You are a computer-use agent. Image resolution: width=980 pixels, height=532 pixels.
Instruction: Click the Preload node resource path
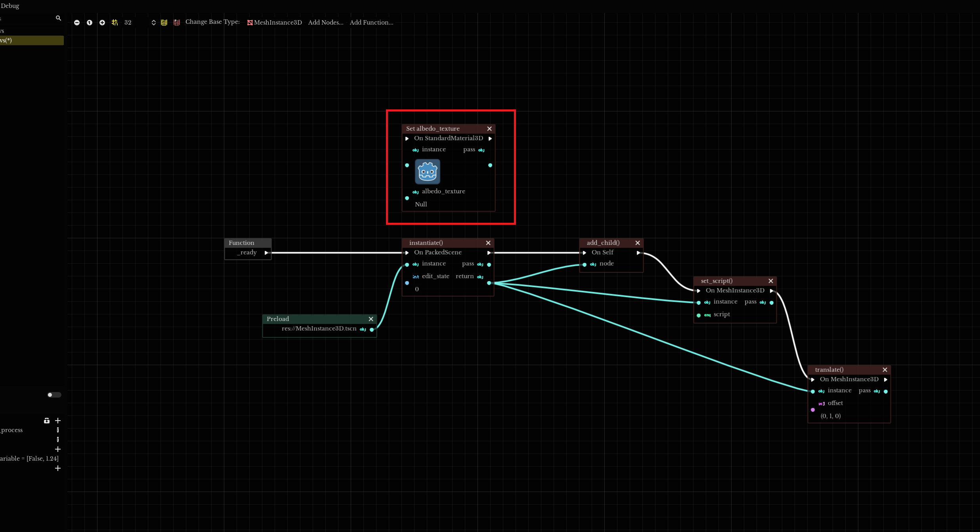click(319, 329)
